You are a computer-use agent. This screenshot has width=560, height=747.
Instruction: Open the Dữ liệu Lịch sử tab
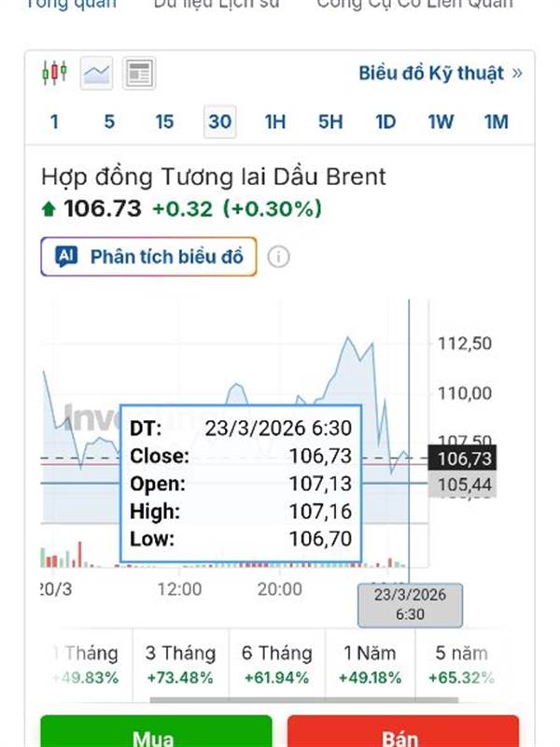tap(216, 4)
